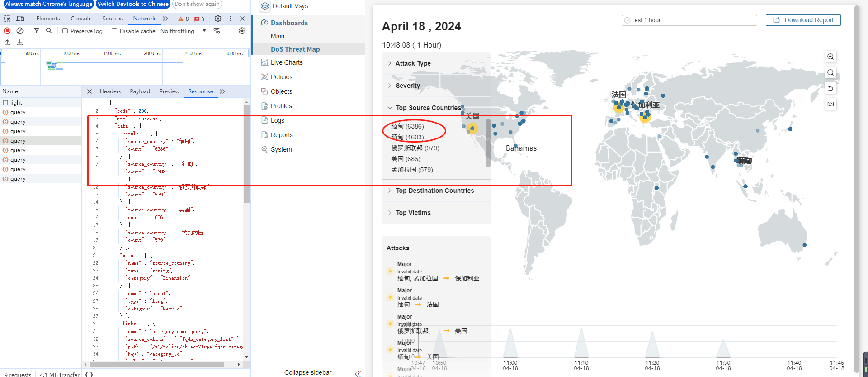This screenshot has height=377, width=868.
Task: Select the inspect element tool
Action: [x=7, y=19]
